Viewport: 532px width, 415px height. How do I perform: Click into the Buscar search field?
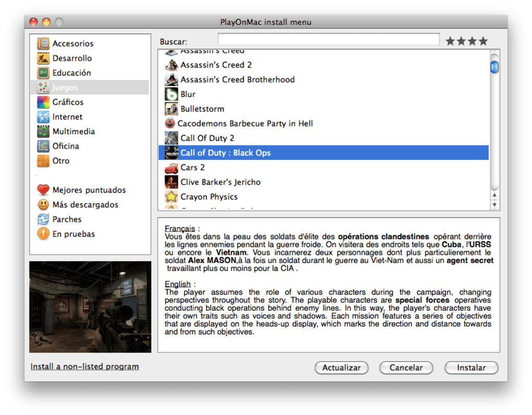(329, 39)
